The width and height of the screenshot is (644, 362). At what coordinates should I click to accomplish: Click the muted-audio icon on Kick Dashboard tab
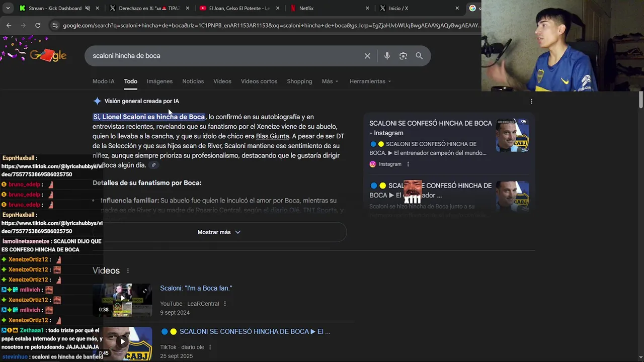(x=88, y=8)
